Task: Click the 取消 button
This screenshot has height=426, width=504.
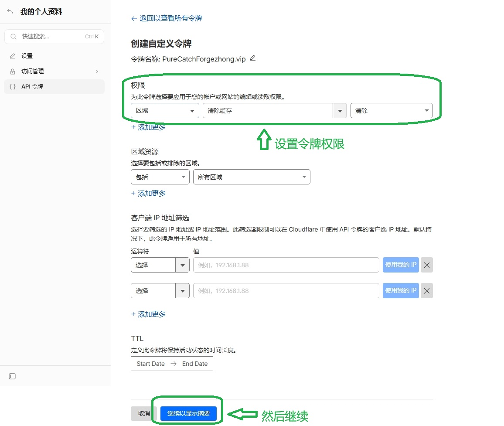Action: [x=144, y=413]
